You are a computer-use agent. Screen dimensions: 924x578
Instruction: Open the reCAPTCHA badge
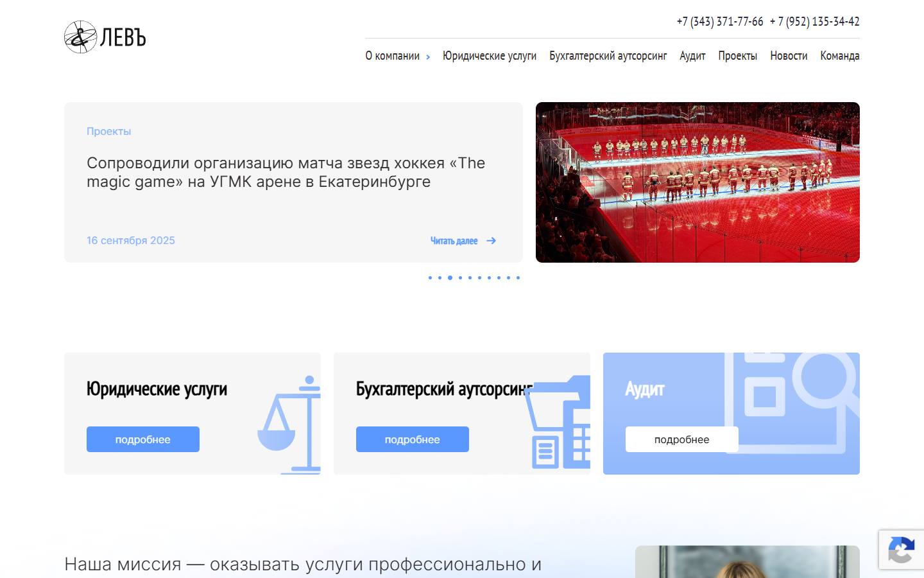[902, 550]
